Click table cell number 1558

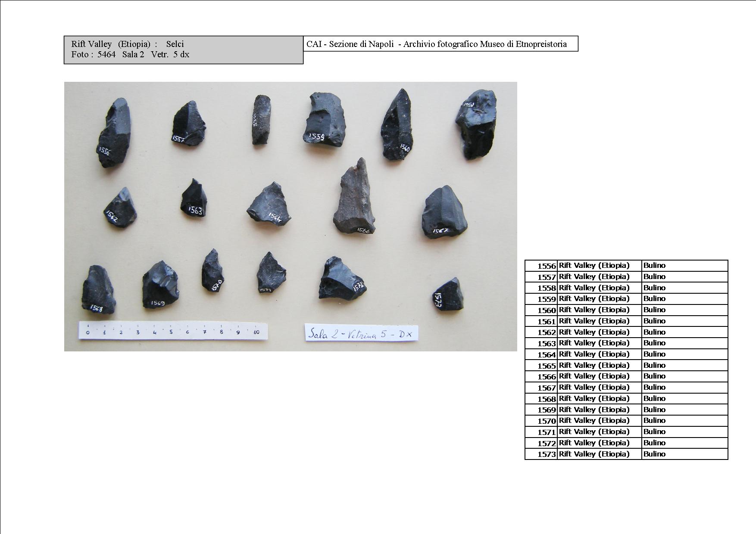point(541,288)
